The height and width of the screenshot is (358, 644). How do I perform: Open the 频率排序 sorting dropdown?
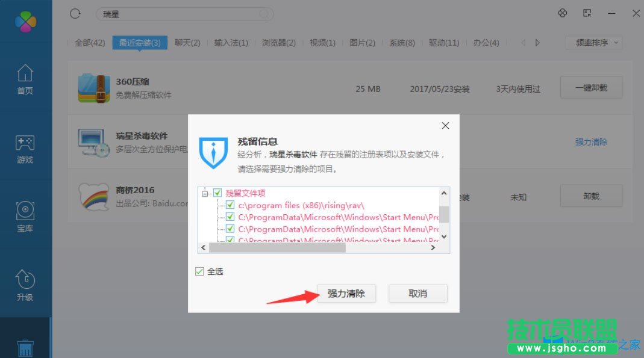(x=593, y=43)
